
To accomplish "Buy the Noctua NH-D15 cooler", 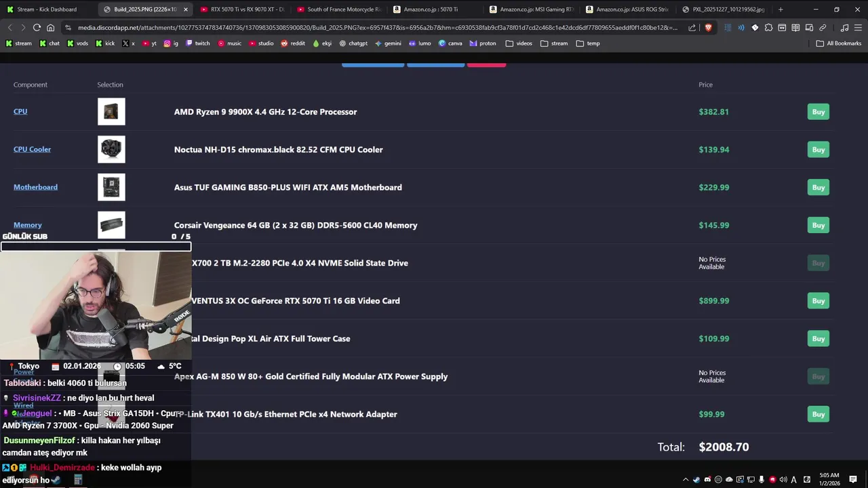I will 818,150.
